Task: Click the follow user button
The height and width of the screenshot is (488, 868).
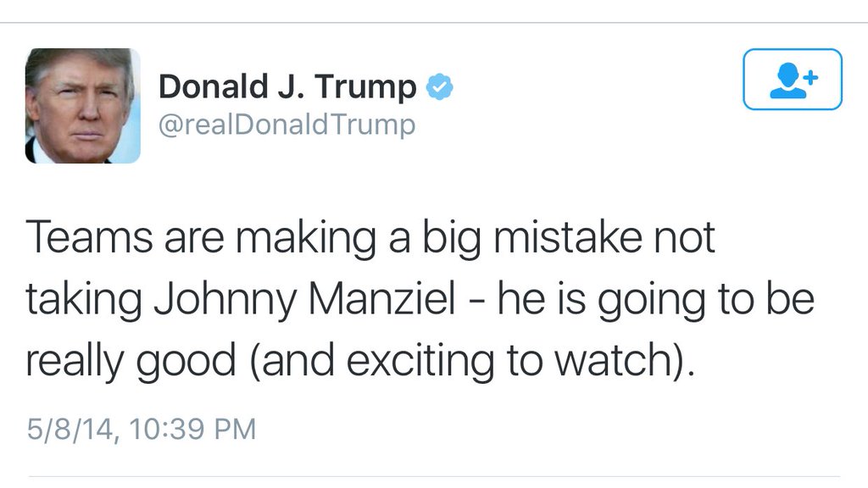Action: click(x=793, y=79)
